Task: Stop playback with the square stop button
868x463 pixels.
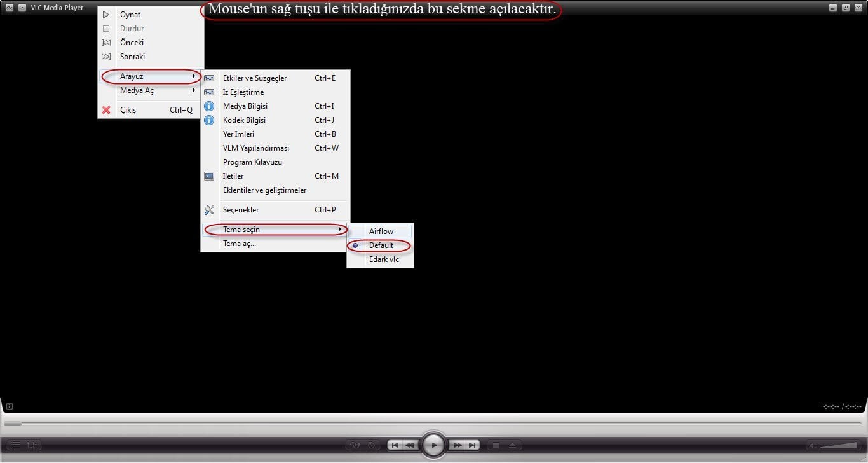Action: point(497,445)
